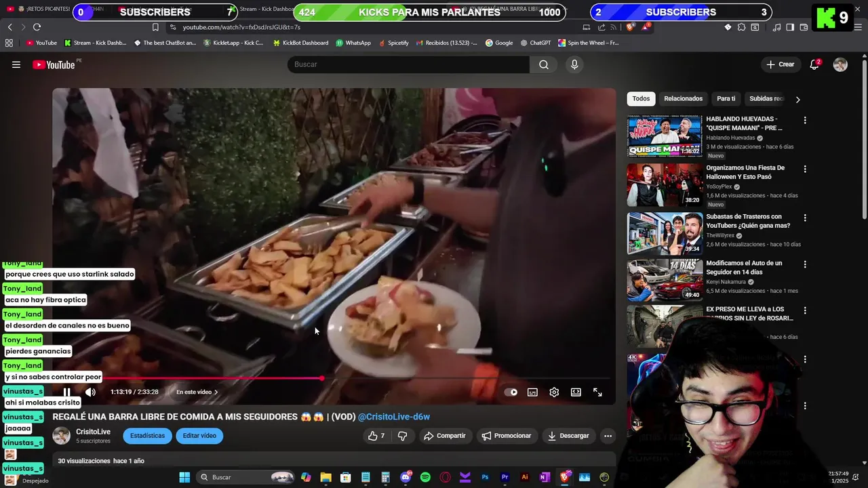Show more filter chips with arrow
The height and width of the screenshot is (488, 868).
tap(797, 100)
